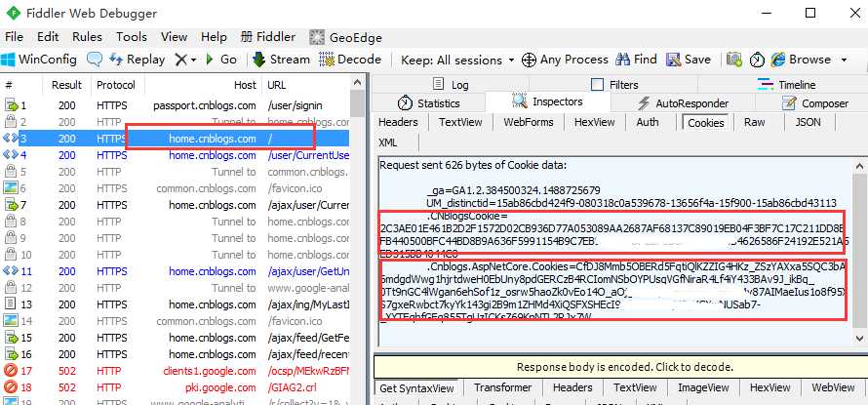Switch to the Log tab
Screen dimensions: 868x405
pos(450,85)
